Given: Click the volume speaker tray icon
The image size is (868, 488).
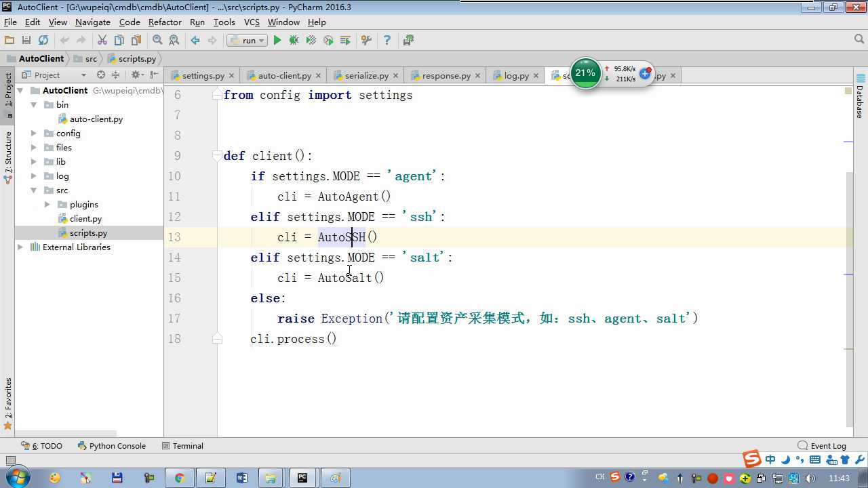Looking at the screenshot, I should point(810,479).
